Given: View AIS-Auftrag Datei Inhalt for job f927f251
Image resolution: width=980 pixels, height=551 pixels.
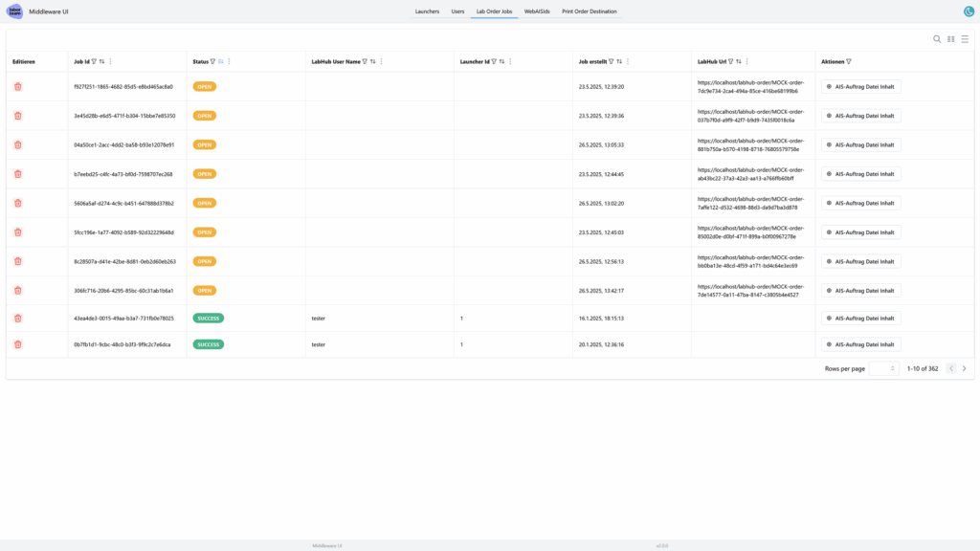Looking at the screenshot, I should (x=860, y=87).
